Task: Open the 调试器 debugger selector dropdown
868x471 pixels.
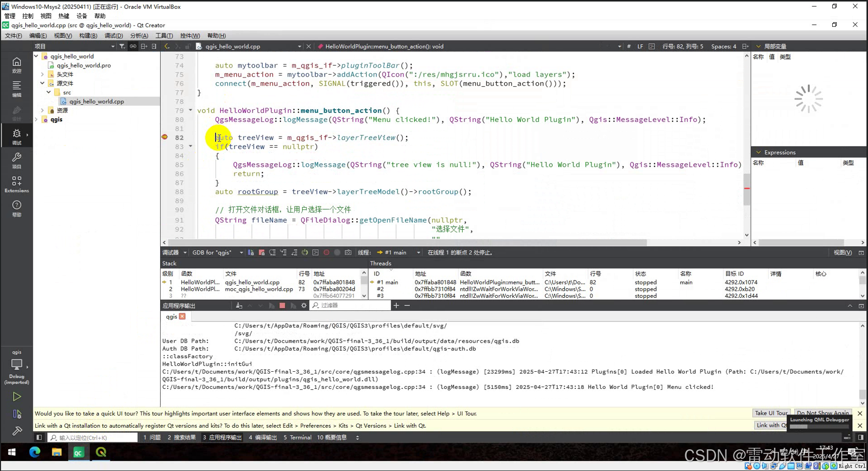Action: coord(174,252)
